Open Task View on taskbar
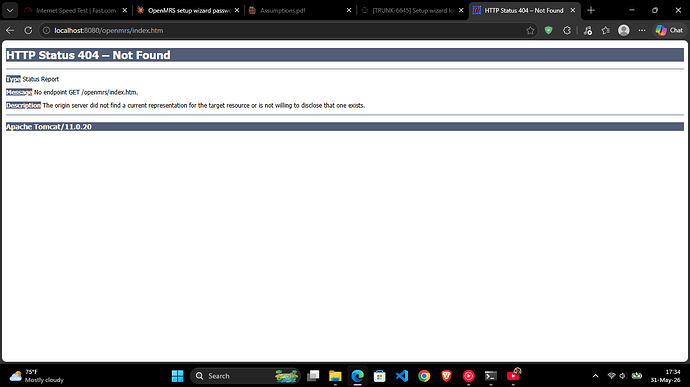Viewport: 690px width, 387px height. click(313, 376)
